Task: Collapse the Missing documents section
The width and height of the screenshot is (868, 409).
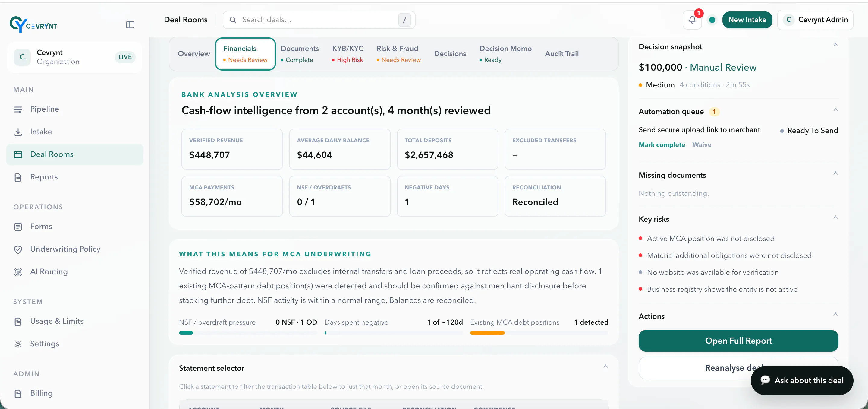Action: click(x=835, y=173)
